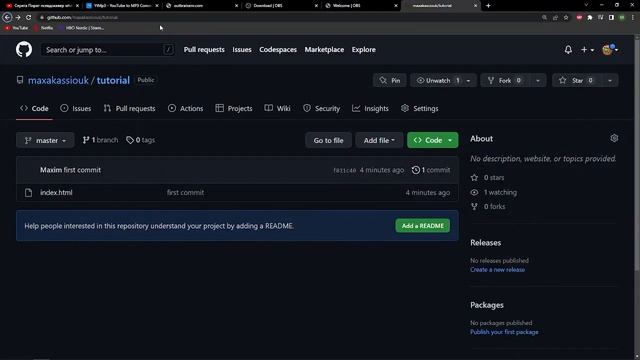
Task: Click Publish your first package
Action: point(504,332)
